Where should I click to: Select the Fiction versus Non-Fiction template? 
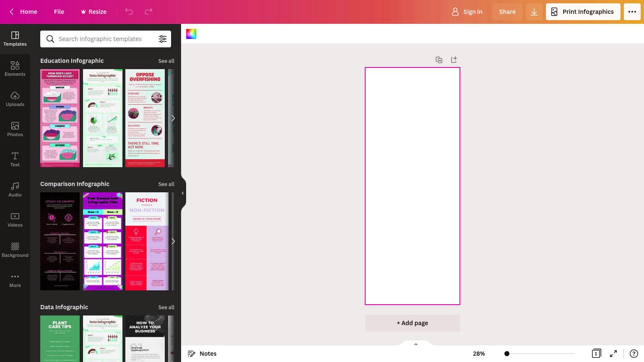(x=147, y=241)
